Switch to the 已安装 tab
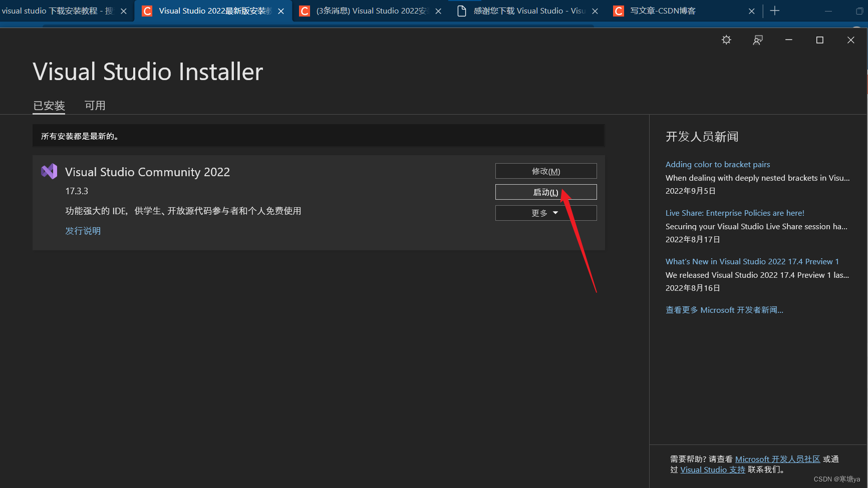The width and height of the screenshot is (868, 488). point(49,106)
